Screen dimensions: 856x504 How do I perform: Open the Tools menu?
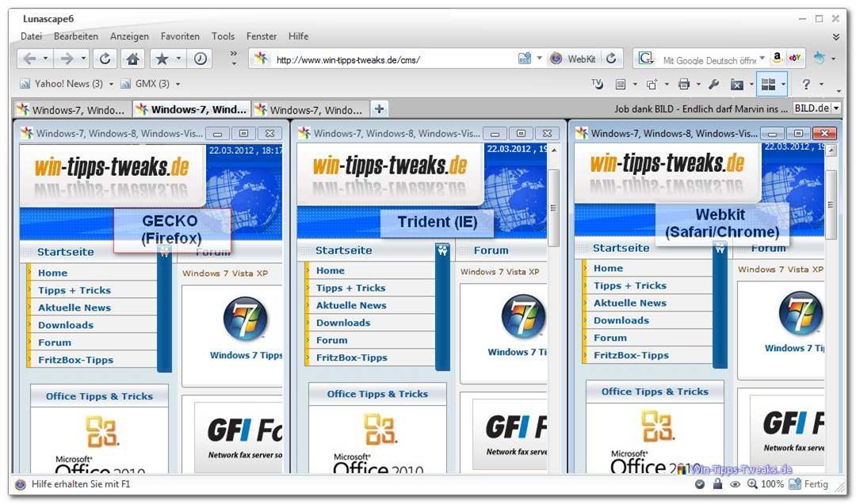tap(224, 36)
